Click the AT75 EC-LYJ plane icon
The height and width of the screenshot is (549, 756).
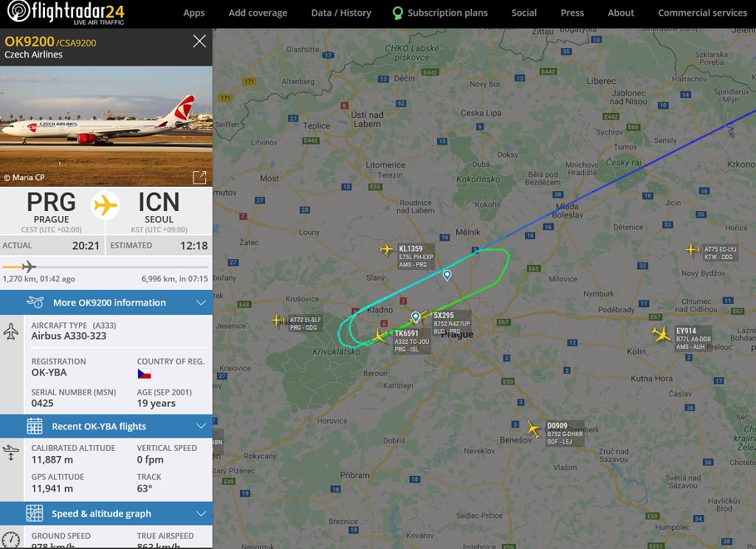click(x=692, y=249)
